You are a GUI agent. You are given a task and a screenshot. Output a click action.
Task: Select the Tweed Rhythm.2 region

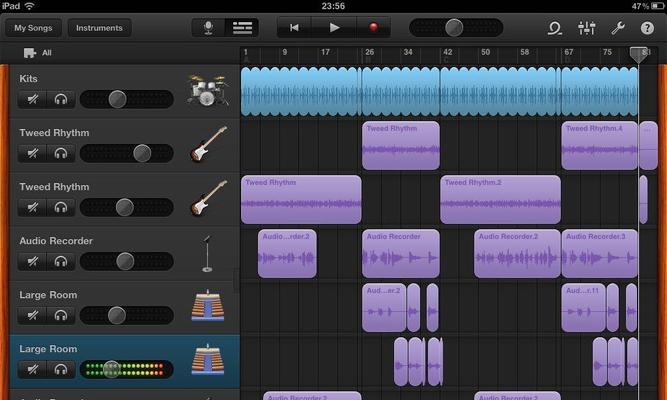point(500,200)
